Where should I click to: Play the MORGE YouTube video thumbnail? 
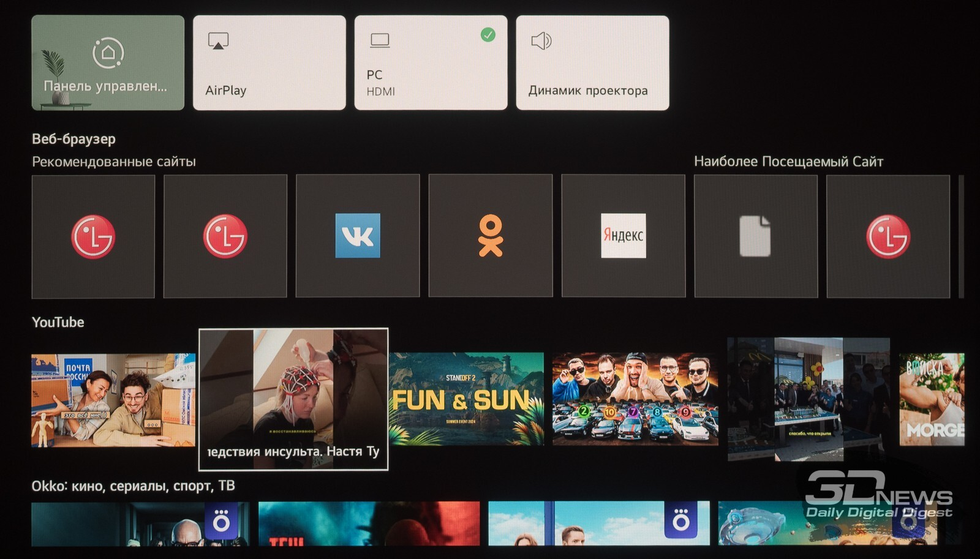[932, 399]
